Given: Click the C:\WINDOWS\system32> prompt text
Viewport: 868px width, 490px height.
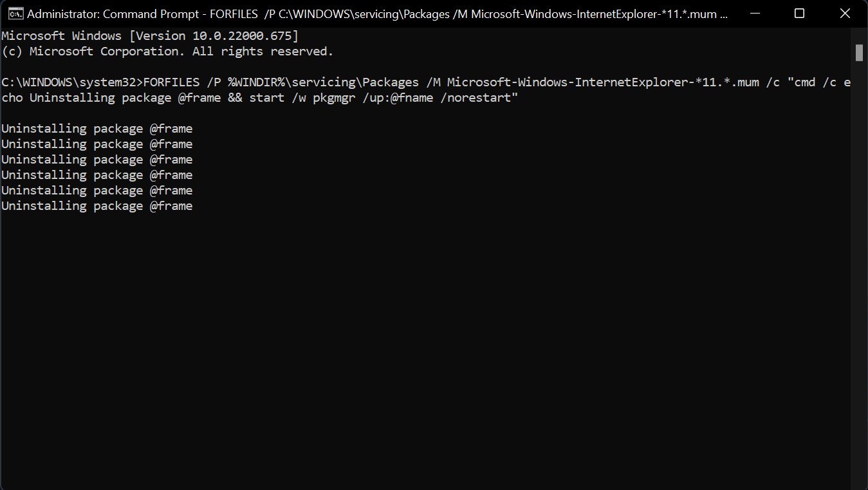Looking at the screenshot, I should pyautogui.click(x=72, y=82).
